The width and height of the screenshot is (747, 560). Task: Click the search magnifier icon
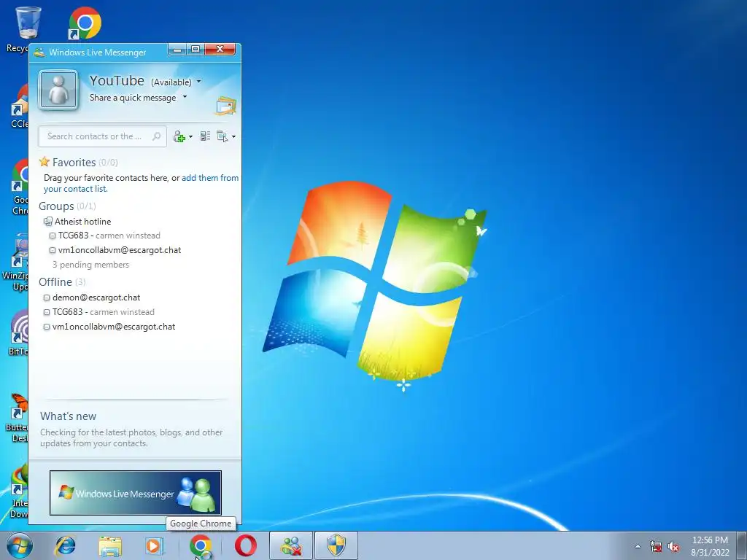point(156,136)
